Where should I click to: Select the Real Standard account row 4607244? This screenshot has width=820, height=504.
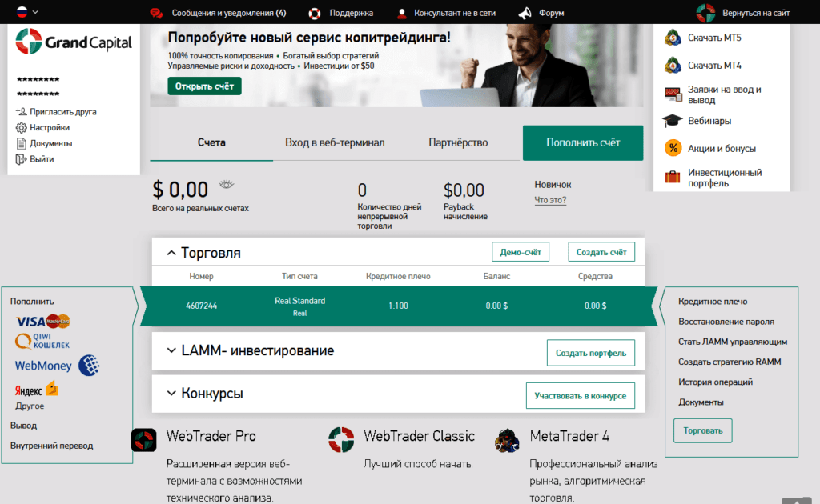pyautogui.click(x=399, y=306)
